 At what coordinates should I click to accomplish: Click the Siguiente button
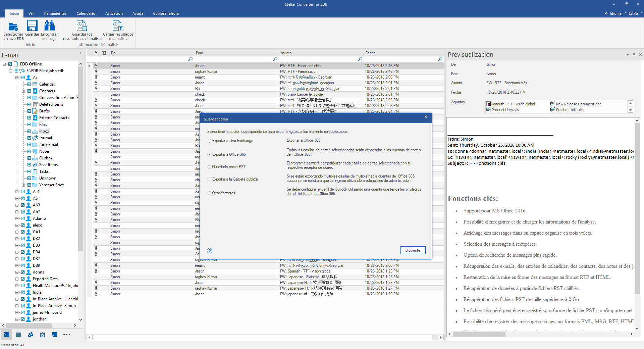pos(413,250)
